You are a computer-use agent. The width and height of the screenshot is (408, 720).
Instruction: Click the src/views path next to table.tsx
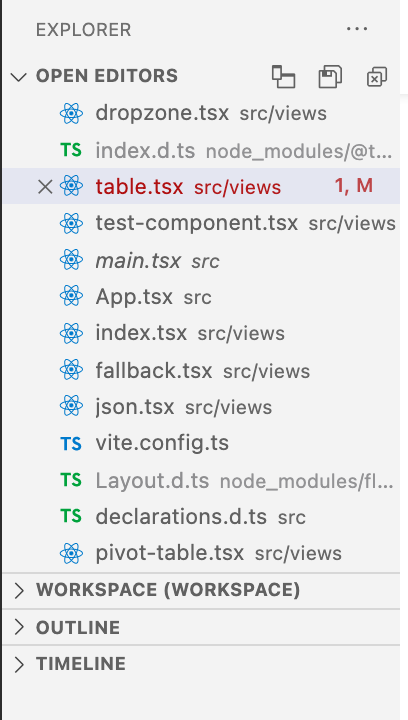pos(237,187)
